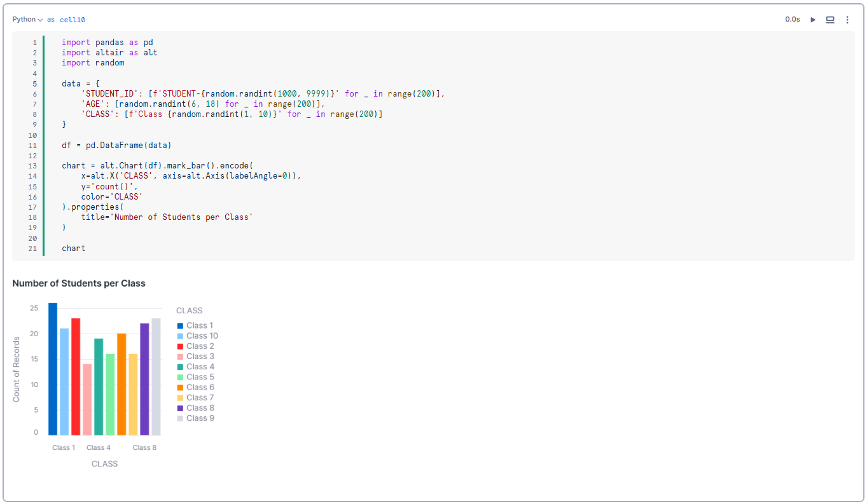The width and height of the screenshot is (867, 504).
Task: Click the CLASS axis title below the chart
Action: pos(104,463)
